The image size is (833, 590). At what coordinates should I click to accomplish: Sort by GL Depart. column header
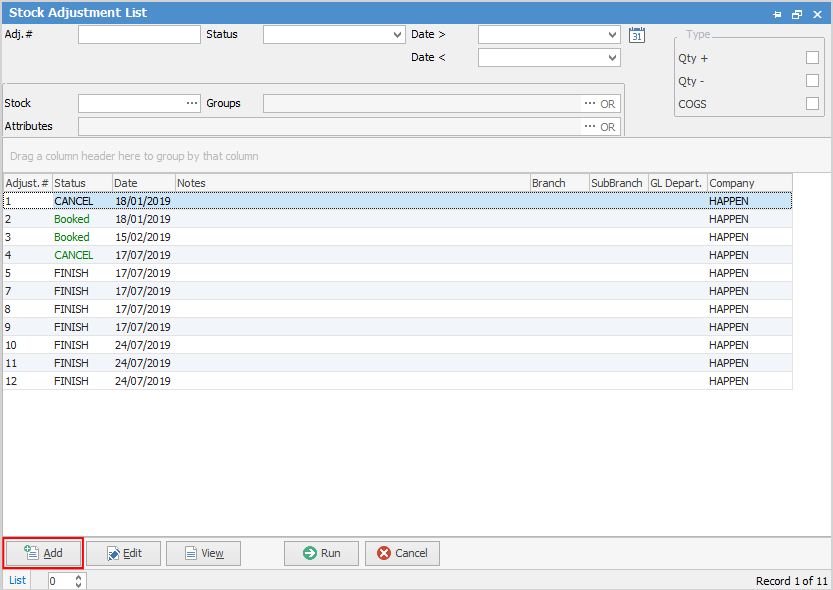[x=678, y=183]
